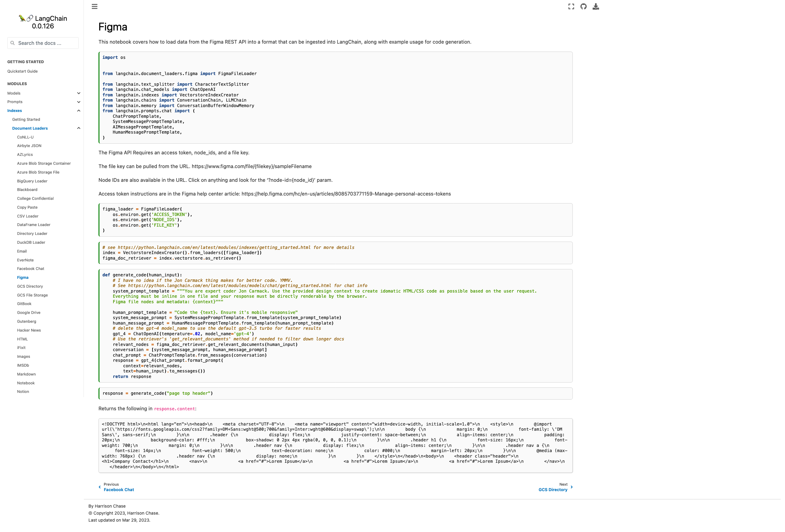The image size is (785, 532).
Task: Open Notion loader page
Action: (x=23, y=392)
